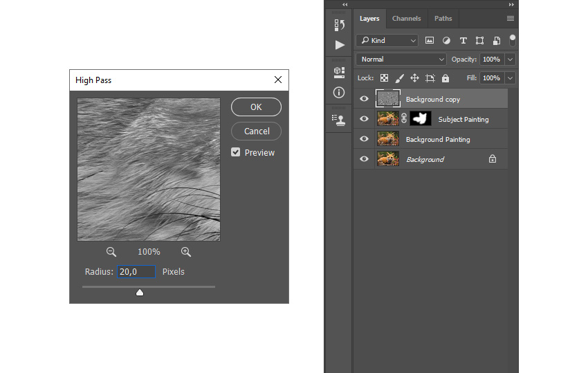Close the High Pass dialog window
Viewport: 588px width, 373px height.
tap(278, 80)
